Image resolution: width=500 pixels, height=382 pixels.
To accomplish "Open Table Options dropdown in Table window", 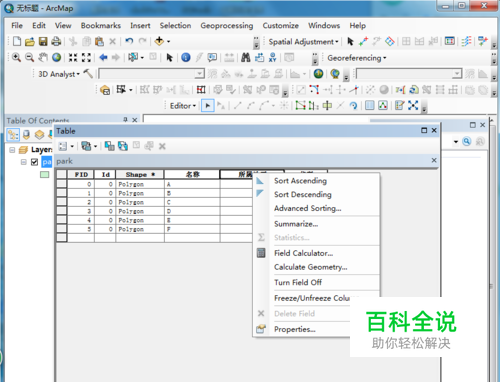I will click(66, 146).
